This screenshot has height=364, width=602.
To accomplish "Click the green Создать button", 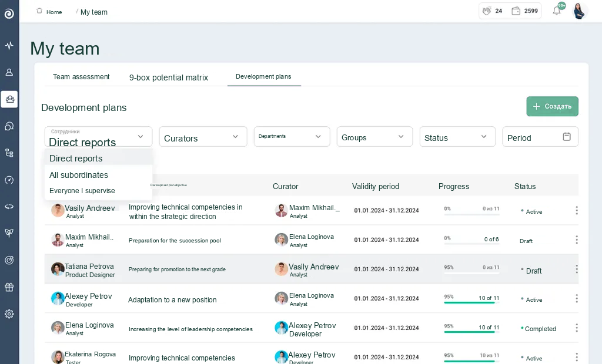I will tap(552, 106).
